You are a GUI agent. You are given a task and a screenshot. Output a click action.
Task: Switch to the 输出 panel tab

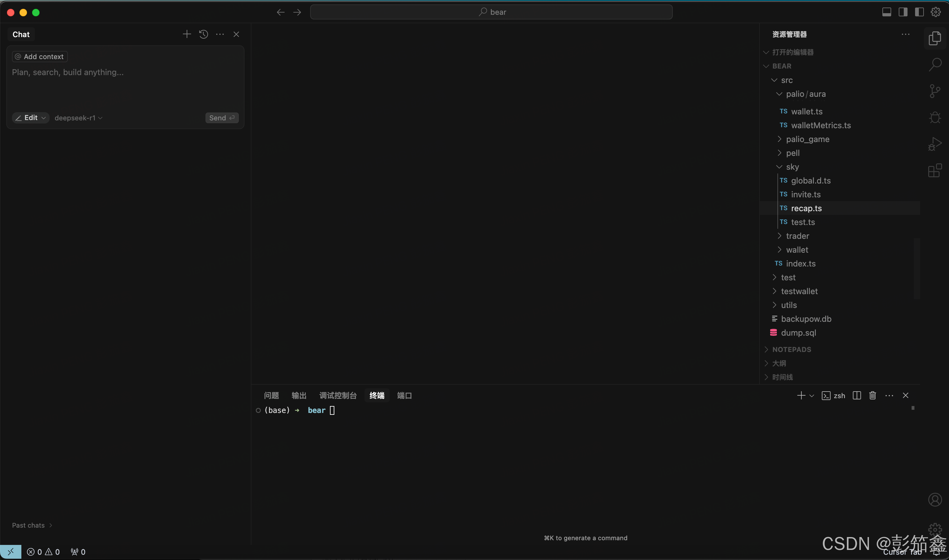[x=299, y=395]
